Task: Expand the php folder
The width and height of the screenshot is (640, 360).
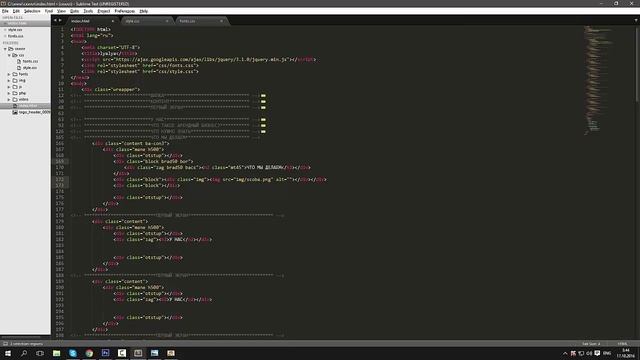Action: coord(9,93)
